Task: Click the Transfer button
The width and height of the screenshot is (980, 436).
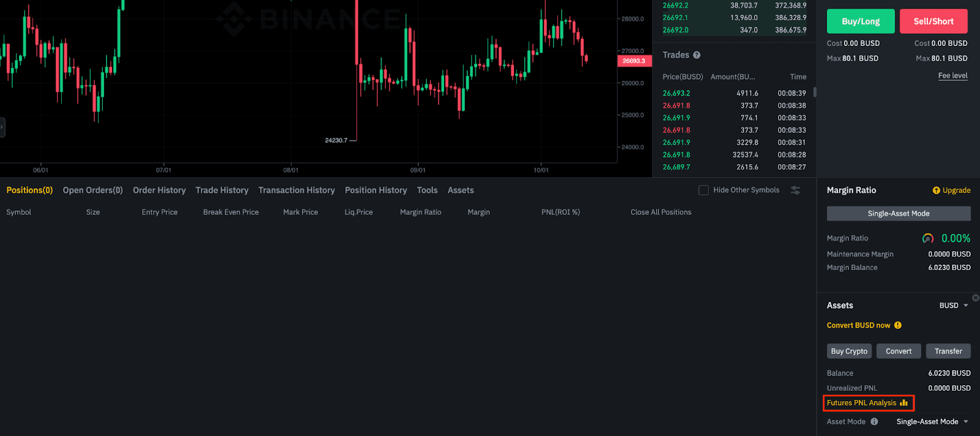Action: 948,351
